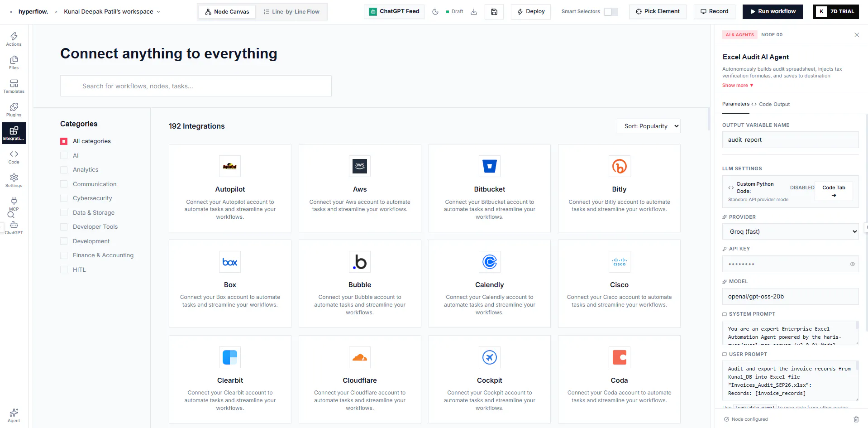Image resolution: width=868 pixels, height=428 pixels.
Task: Click the Run workflow button
Action: pos(773,12)
